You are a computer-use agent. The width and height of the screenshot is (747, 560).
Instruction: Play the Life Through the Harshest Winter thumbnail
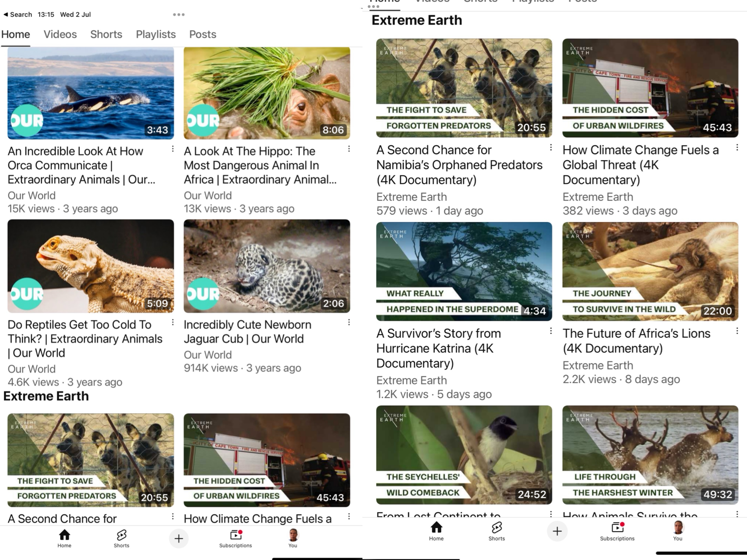(x=650, y=455)
